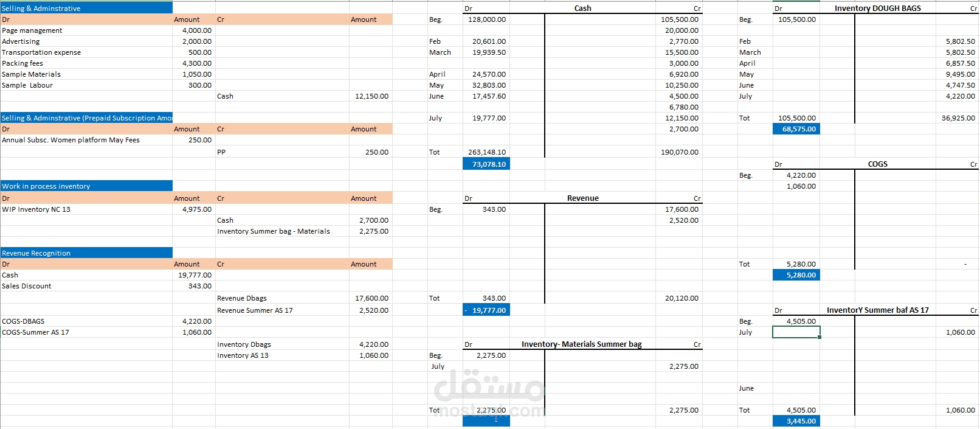The image size is (980, 429).
Task: Select the 17,457.60 June cash cell
Action: [x=486, y=96]
